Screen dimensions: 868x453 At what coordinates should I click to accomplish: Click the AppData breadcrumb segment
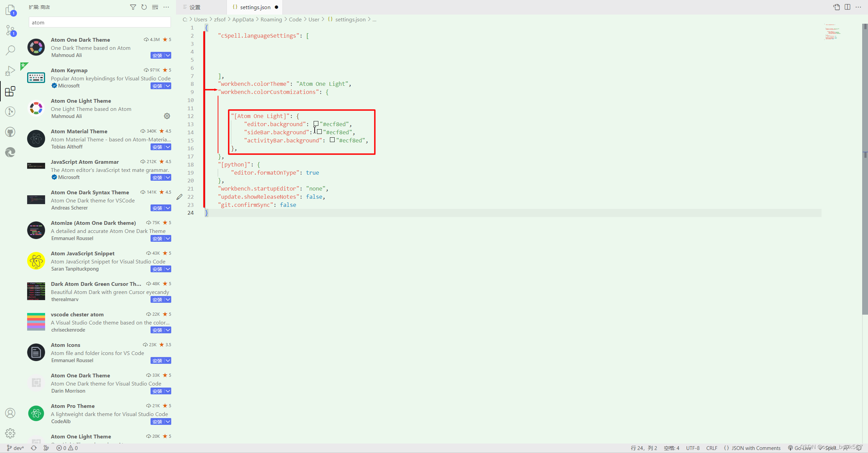click(x=243, y=19)
